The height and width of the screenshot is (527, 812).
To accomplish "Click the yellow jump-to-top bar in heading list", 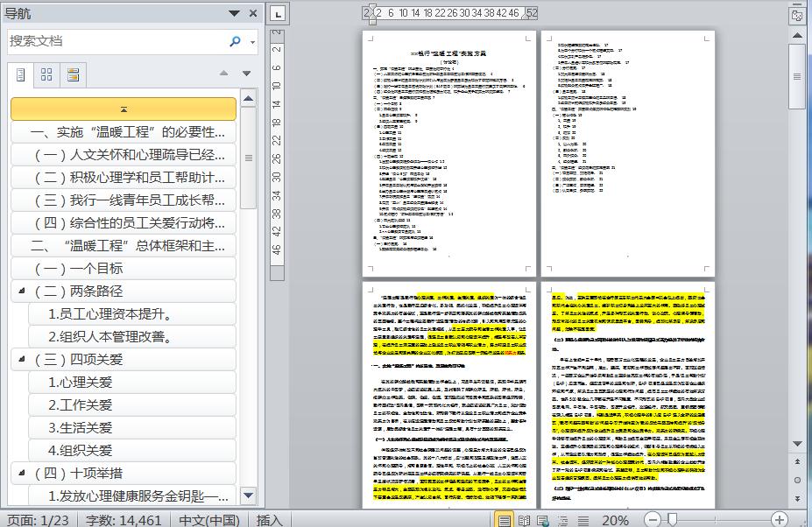I will click(124, 109).
